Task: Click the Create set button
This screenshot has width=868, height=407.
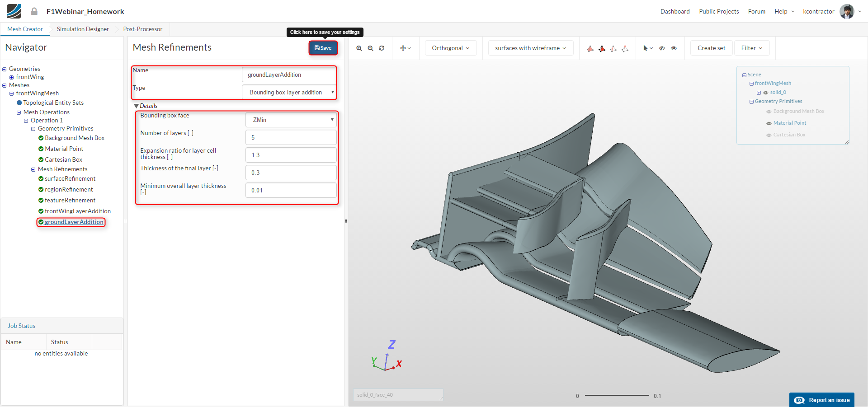Action: [x=711, y=48]
